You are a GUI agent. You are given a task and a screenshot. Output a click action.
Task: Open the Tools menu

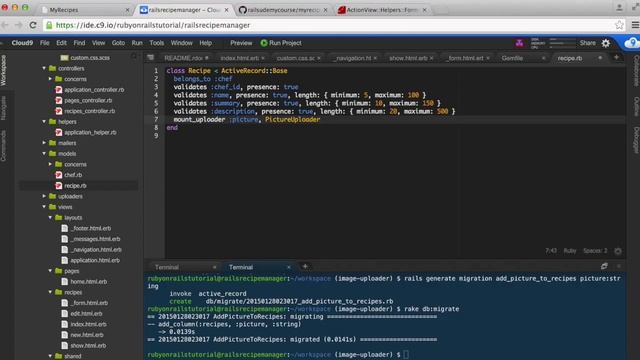click(156, 43)
